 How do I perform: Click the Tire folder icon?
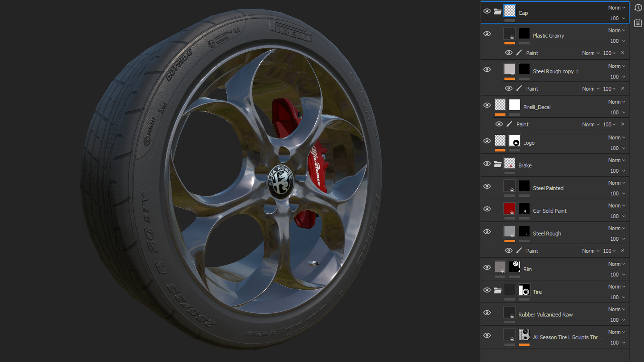(x=498, y=290)
